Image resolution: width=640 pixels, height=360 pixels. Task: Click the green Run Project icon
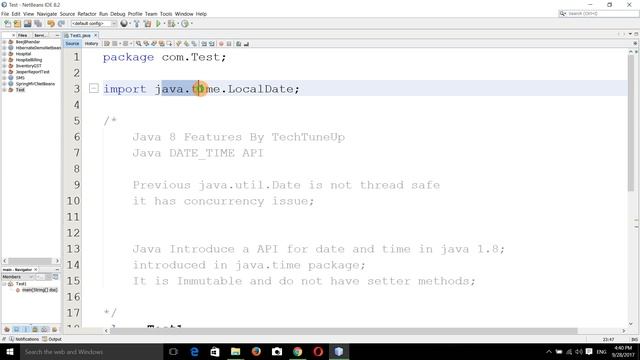tap(158, 24)
